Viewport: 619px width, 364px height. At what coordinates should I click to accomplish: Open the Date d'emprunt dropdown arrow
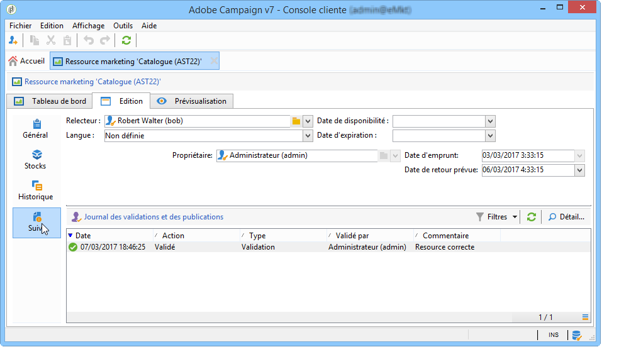click(x=579, y=156)
